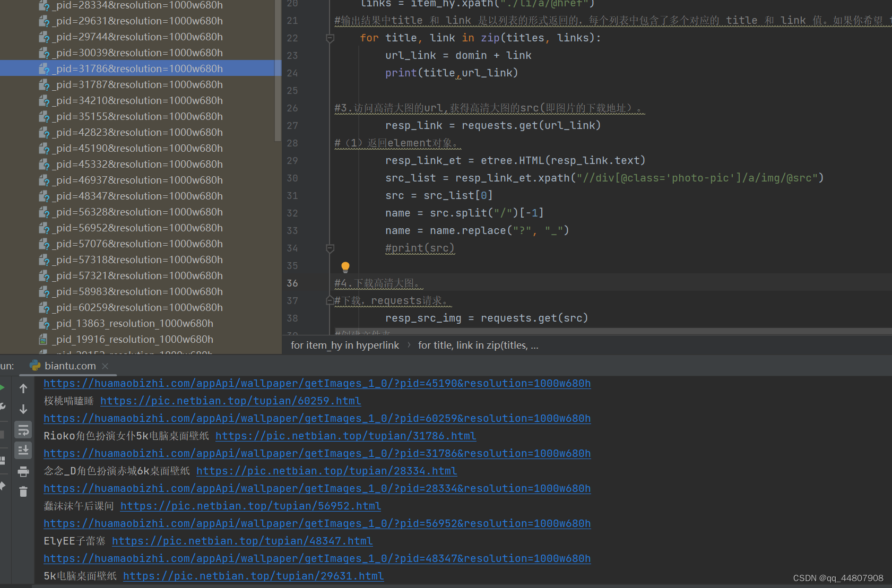Toggle Scroll to End in console

click(23, 450)
